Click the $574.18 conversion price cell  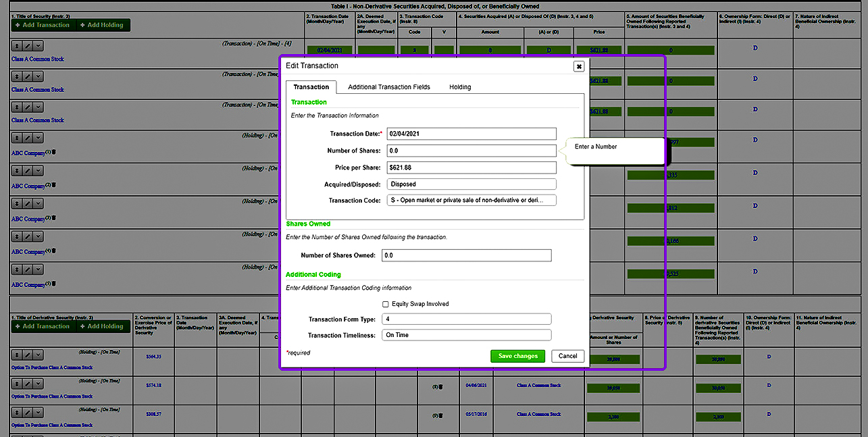click(153, 385)
